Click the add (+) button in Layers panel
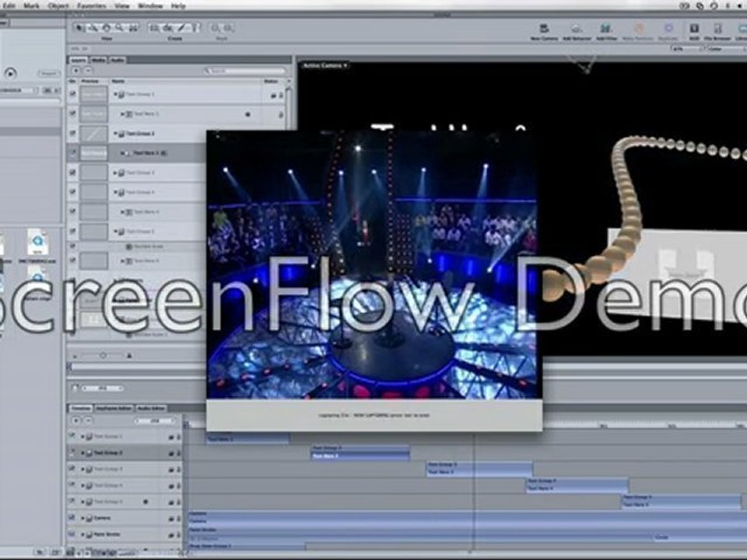The width and height of the screenshot is (747, 560). coord(76,71)
